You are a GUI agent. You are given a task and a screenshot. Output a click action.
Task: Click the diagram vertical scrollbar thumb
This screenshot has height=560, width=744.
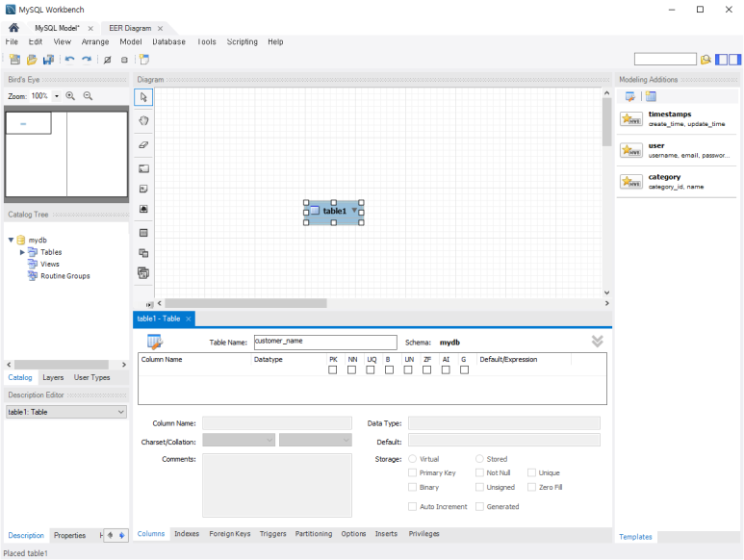[x=607, y=122]
